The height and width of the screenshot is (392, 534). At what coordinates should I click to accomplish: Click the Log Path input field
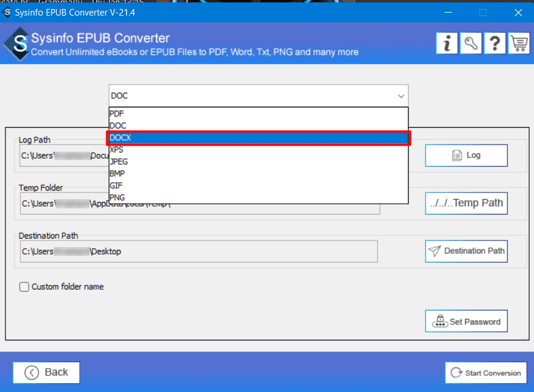(64, 156)
